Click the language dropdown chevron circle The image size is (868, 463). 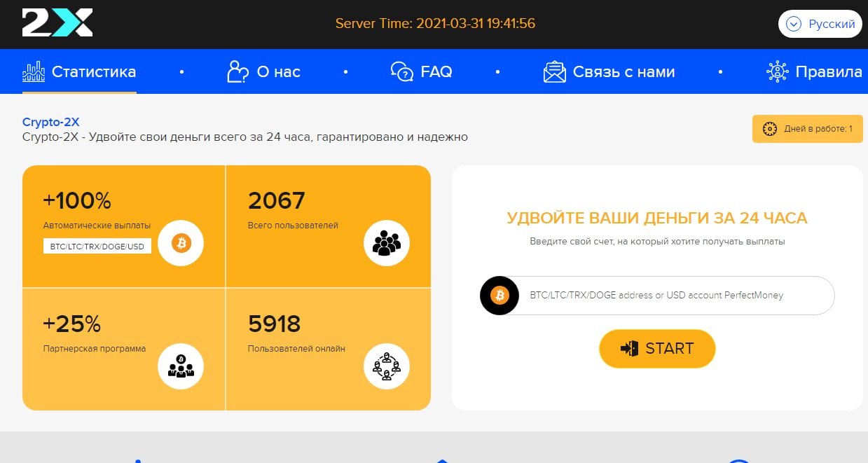click(x=794, y=24)
